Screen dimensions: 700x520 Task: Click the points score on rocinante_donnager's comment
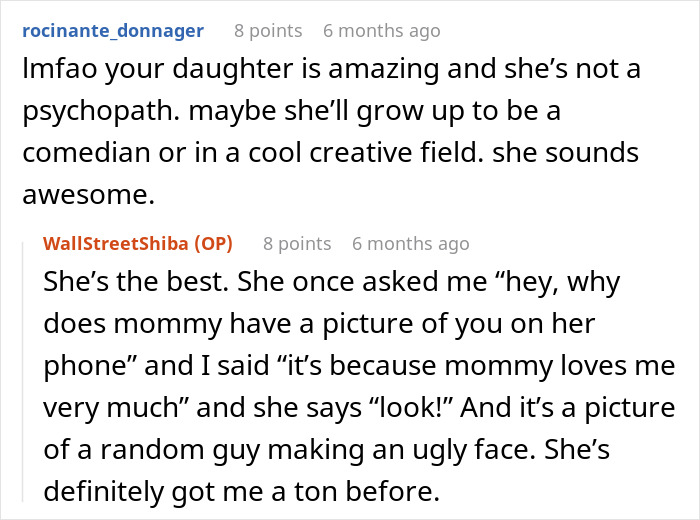(x=268, y=31)
